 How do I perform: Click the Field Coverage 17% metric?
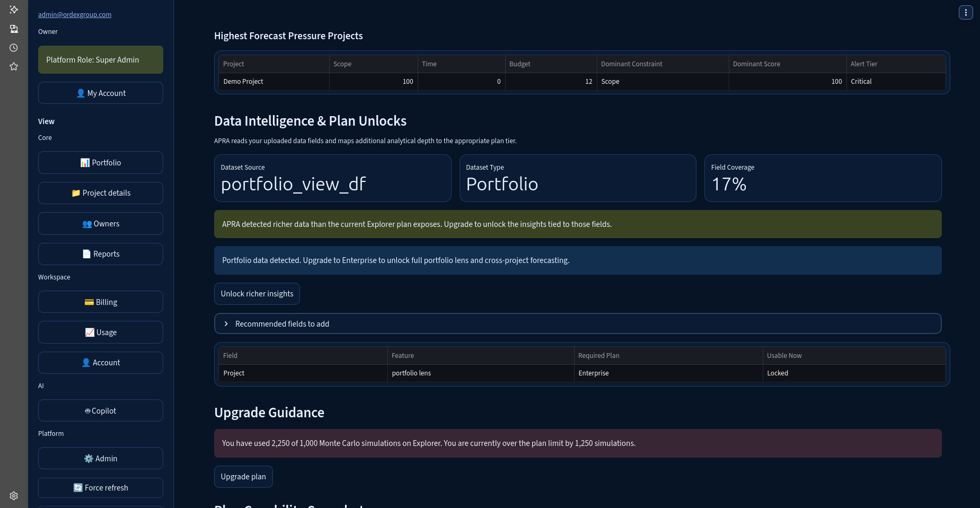pos(823,178)
